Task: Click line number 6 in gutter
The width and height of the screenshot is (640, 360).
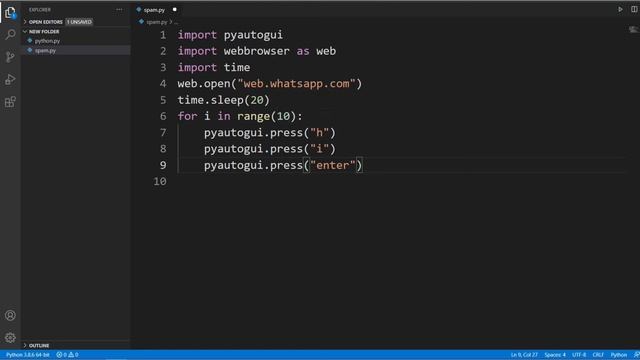Action: coord(163,116)
